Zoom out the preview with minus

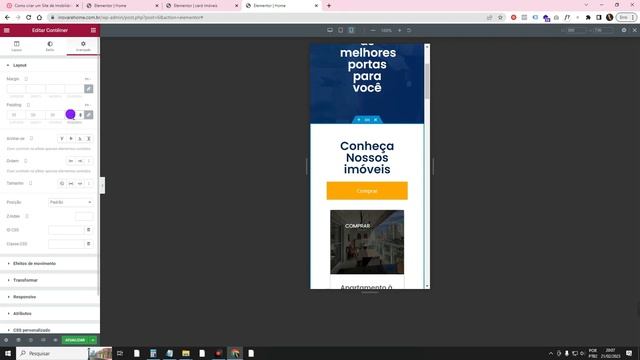coord(373,30)
